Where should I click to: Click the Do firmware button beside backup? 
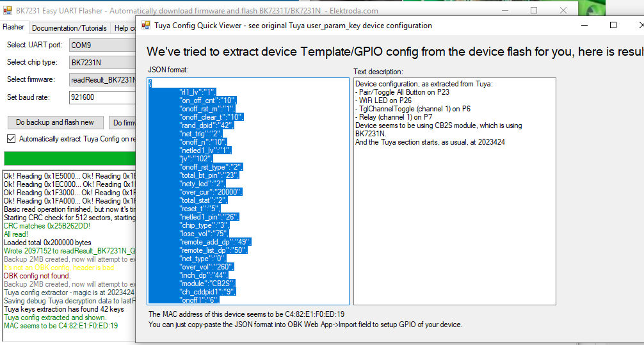(x=123, y=122)
